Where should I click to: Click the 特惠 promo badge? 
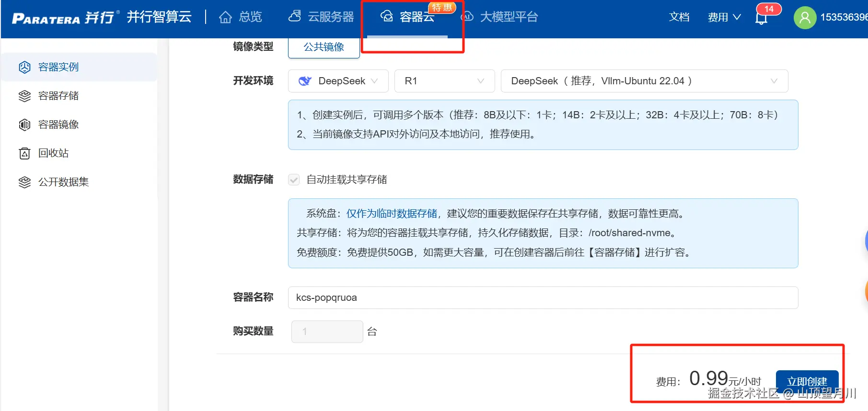pyautogui.click(x=441, y=8)
